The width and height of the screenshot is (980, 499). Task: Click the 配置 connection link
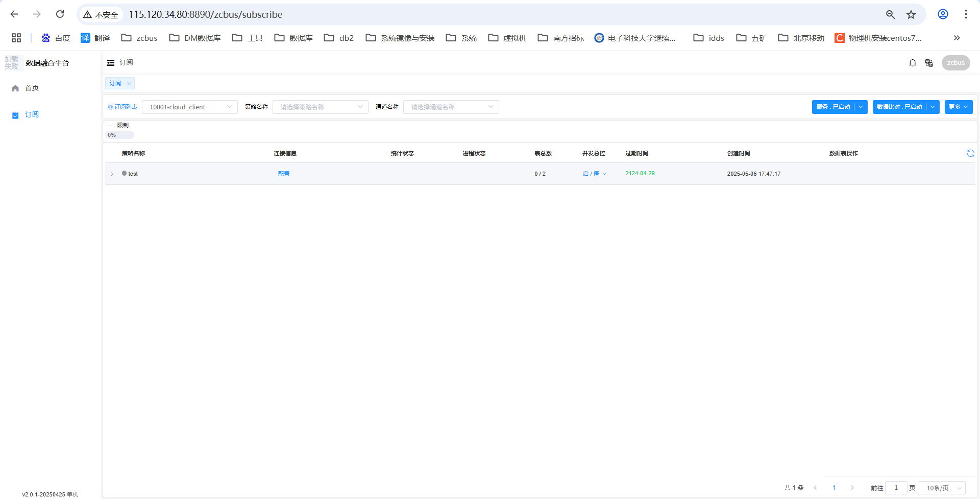click(x=284, y=174)
